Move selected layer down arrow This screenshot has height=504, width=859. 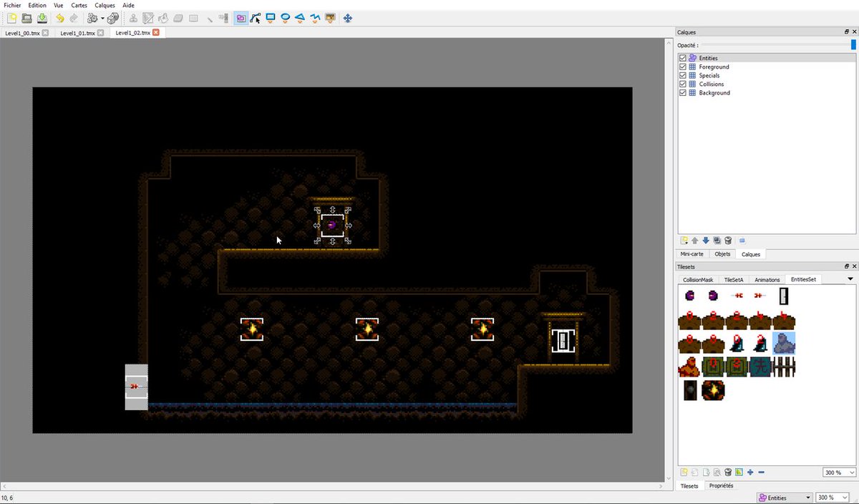706,241
